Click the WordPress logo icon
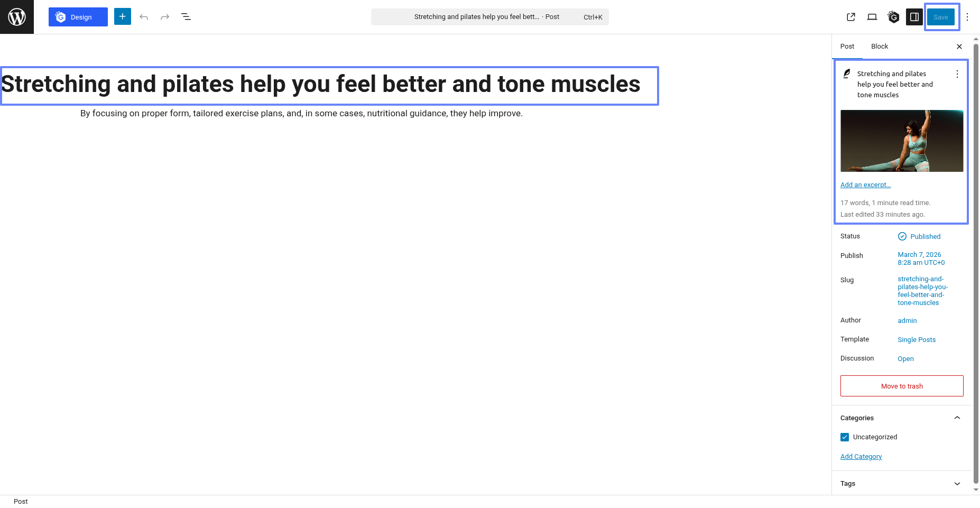Viewport: 980px width, 508px height. [17, 17]
